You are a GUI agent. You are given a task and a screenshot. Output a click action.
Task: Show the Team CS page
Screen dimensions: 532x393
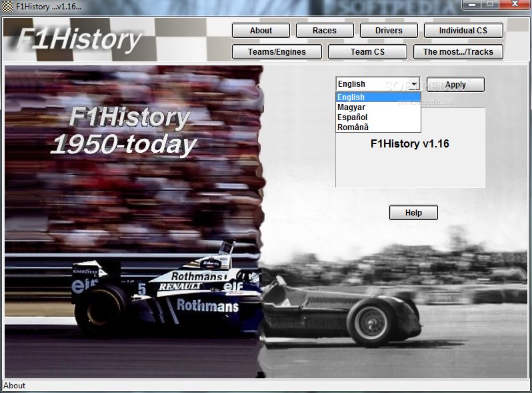click(367, 52)
